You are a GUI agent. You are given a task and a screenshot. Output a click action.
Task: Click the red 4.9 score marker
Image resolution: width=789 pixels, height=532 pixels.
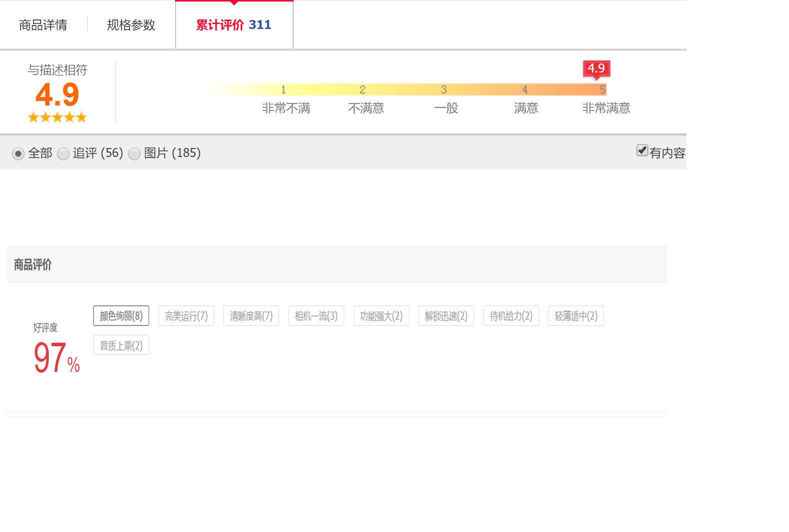(596, 68)
